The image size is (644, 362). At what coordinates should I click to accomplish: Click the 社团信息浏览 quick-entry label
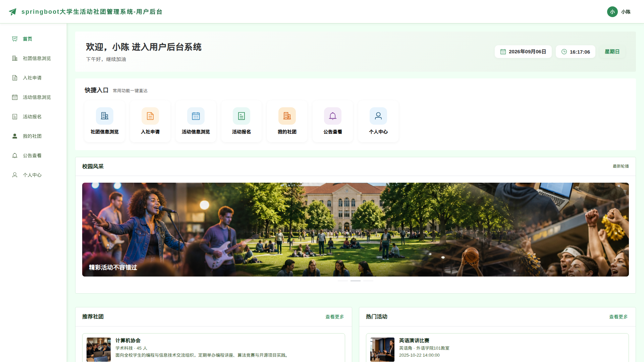tap(105, 132)
